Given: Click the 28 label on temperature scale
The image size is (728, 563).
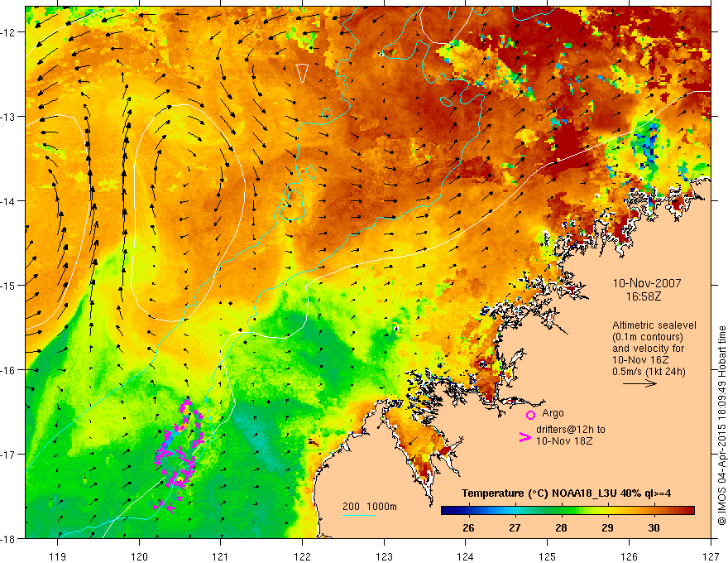Looking at the screenshot, I should (561, 527).
